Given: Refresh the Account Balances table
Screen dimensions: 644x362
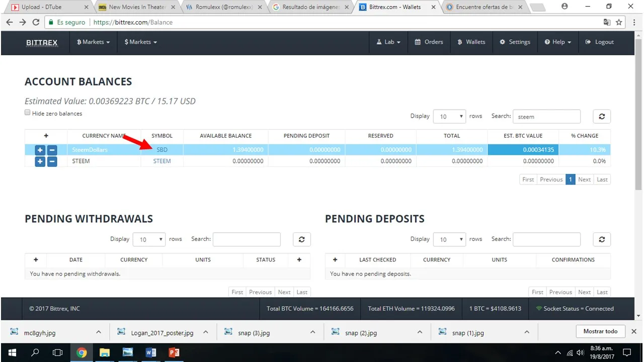Looking at the screenshot, I should click(x=602, y=116).
